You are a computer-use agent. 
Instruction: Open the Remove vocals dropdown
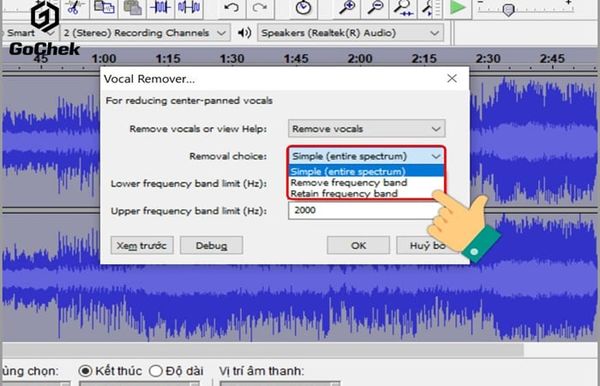(366, 129)
